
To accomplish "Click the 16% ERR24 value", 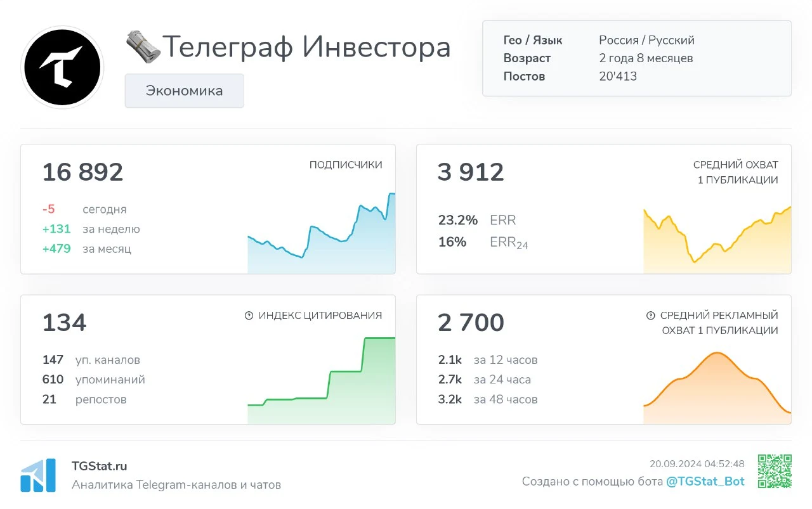I will [x=452, y=242].
